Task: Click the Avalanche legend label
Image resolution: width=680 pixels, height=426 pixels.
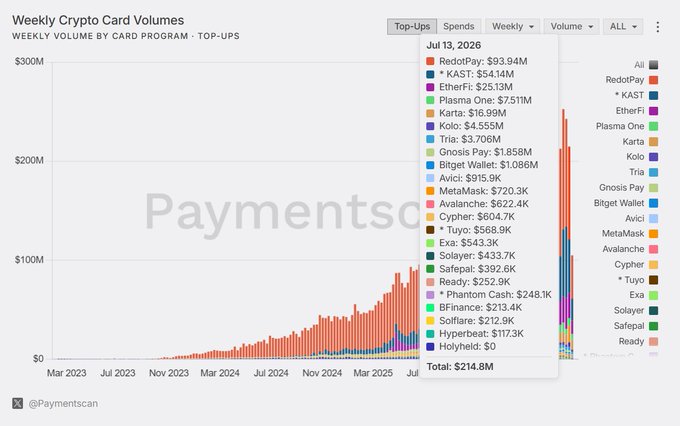Action: [x=623, y=249]
